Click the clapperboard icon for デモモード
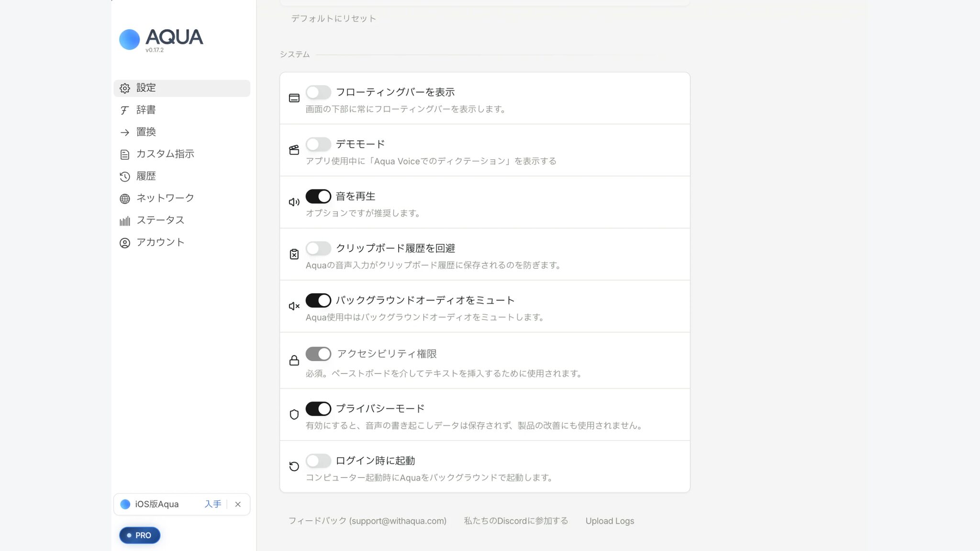The image size is (980, 551). tap(294, 150)
